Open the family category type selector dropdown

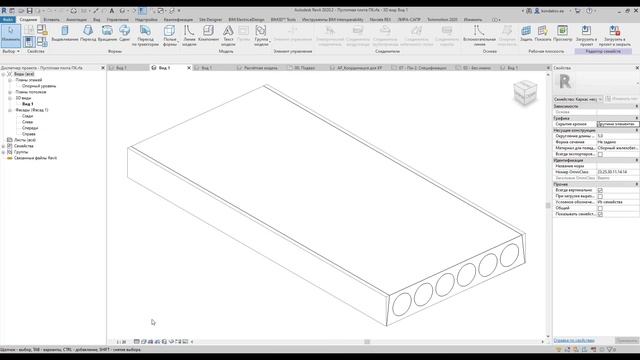pyautogui.click(x=578, y=99)
